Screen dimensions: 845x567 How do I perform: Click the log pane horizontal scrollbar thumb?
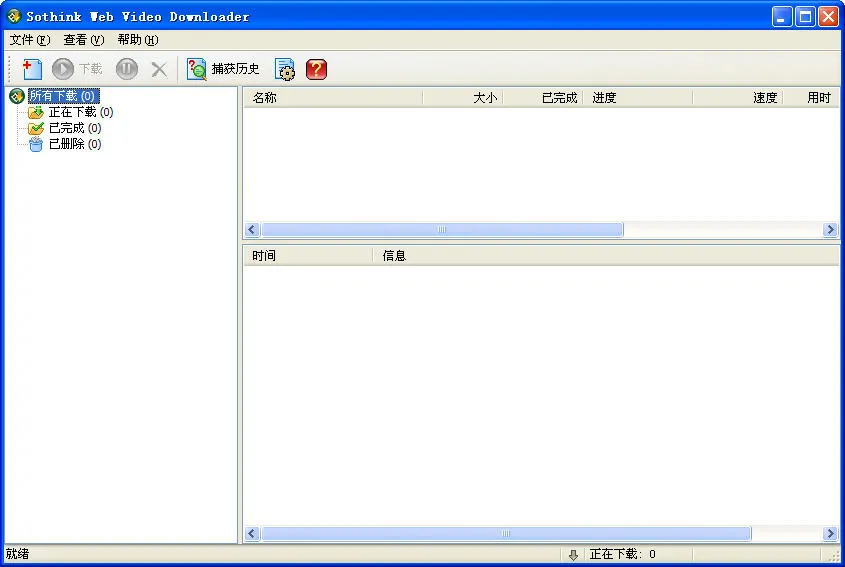506,534
